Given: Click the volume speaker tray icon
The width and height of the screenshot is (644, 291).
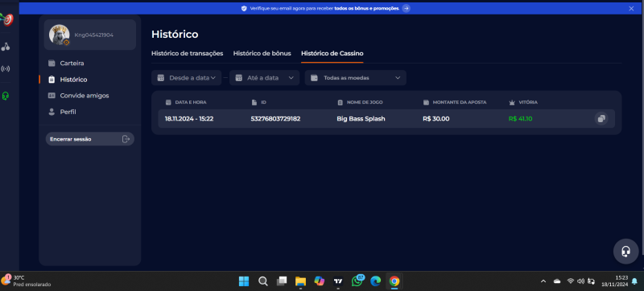Looking at the screenshot, I should coord(580,281).
